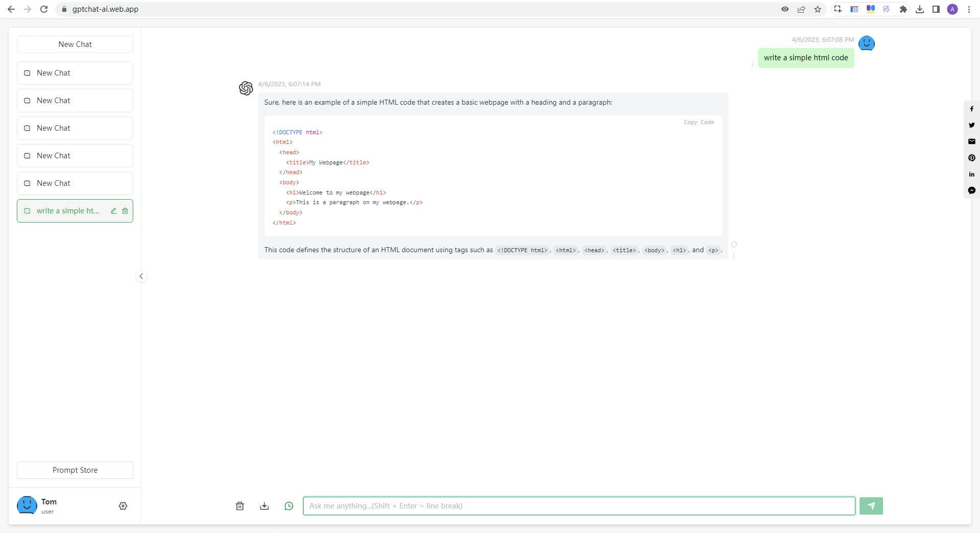Open the third New Chat in history list

click(75, 128)
